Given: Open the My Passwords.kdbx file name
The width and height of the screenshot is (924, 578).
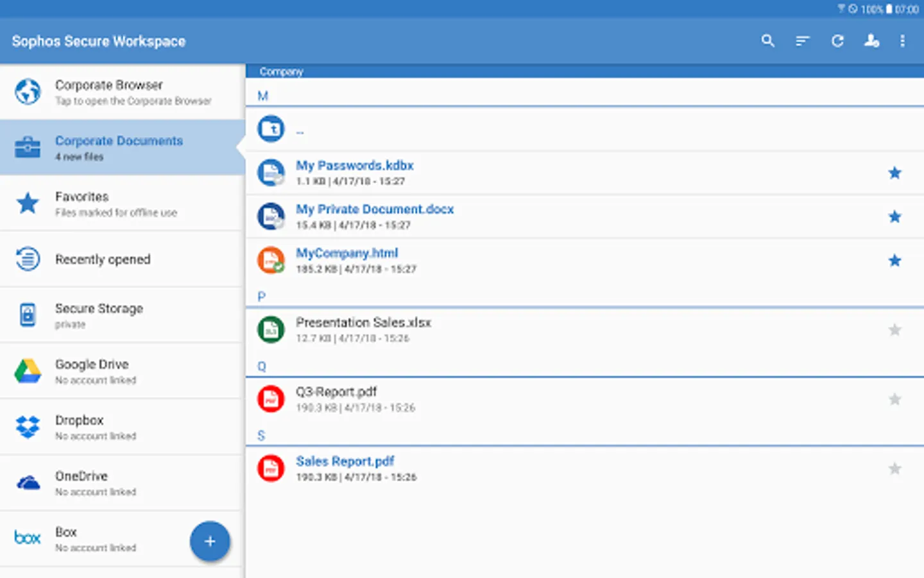Looking at the screenshot, I should click(x=354, y=166).
